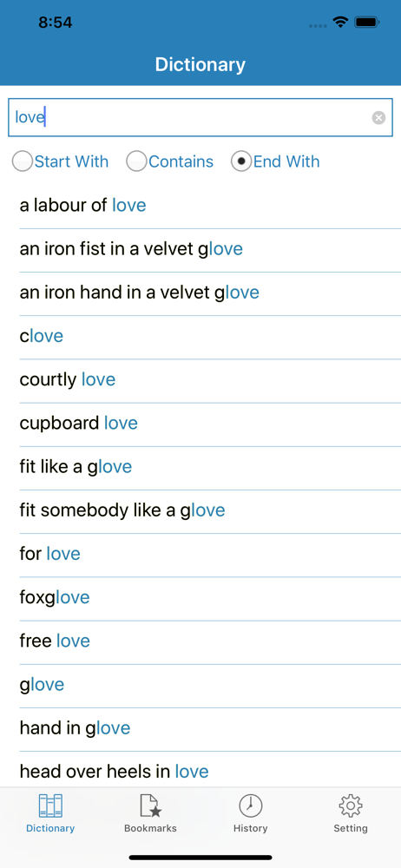The width and height of the screenshot is (401, 868).
Task: Select the Start With radio button
Action: (x=23, y=161)
